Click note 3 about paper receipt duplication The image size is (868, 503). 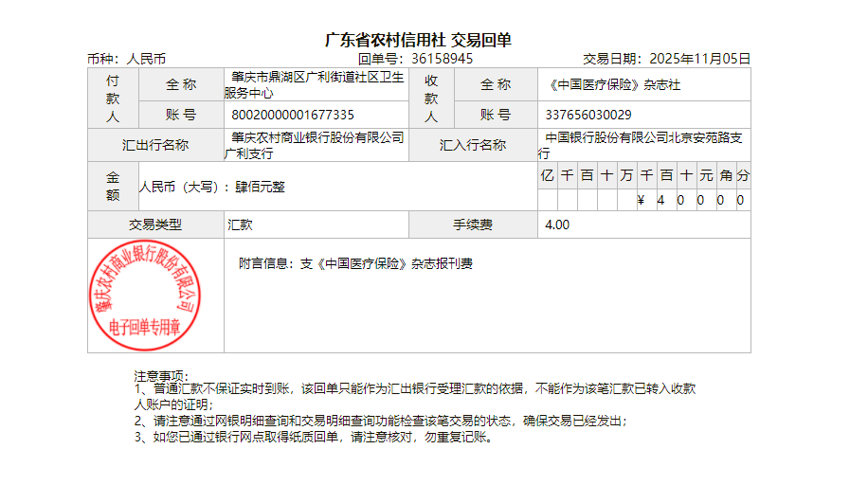315,438
